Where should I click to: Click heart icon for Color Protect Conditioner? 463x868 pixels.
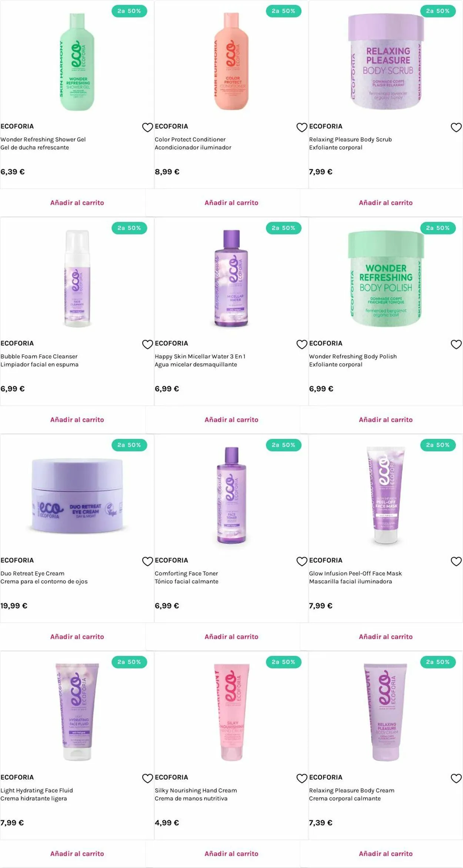click(x=302, y=127)
